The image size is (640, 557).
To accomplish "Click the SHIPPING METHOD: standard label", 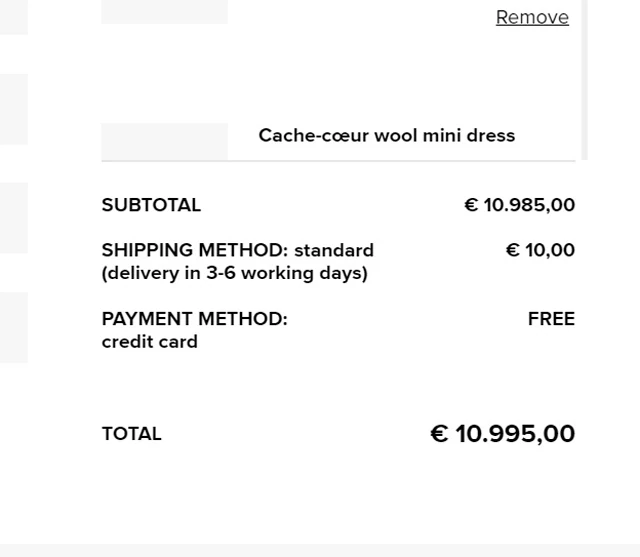I will pyautogui.click(x=237, y=250).
